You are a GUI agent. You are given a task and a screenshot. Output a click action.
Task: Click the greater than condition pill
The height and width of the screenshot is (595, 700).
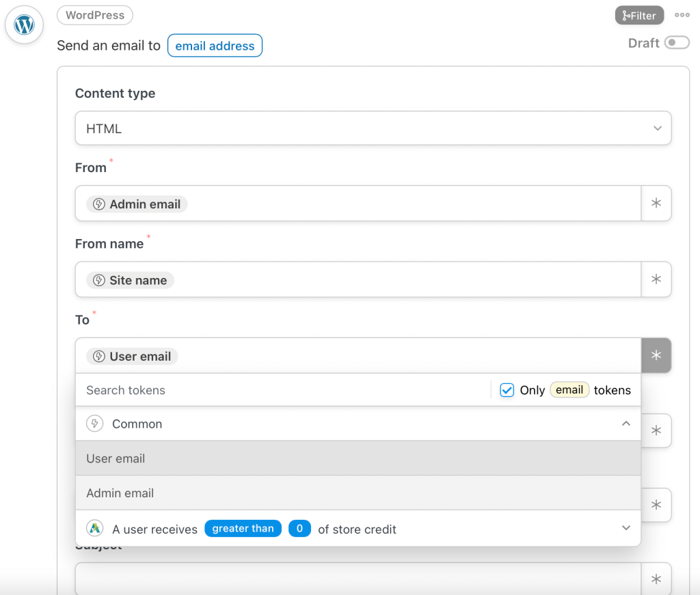coord(243,529)
